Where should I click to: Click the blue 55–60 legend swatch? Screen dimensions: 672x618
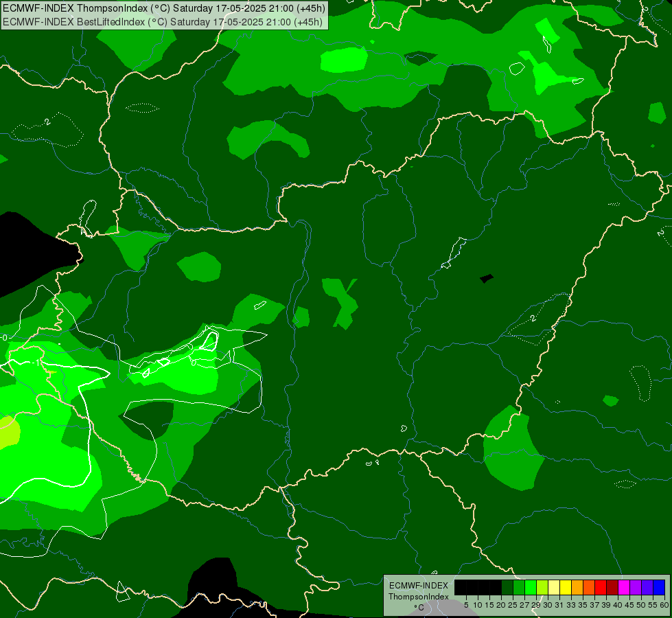[659, 587]
